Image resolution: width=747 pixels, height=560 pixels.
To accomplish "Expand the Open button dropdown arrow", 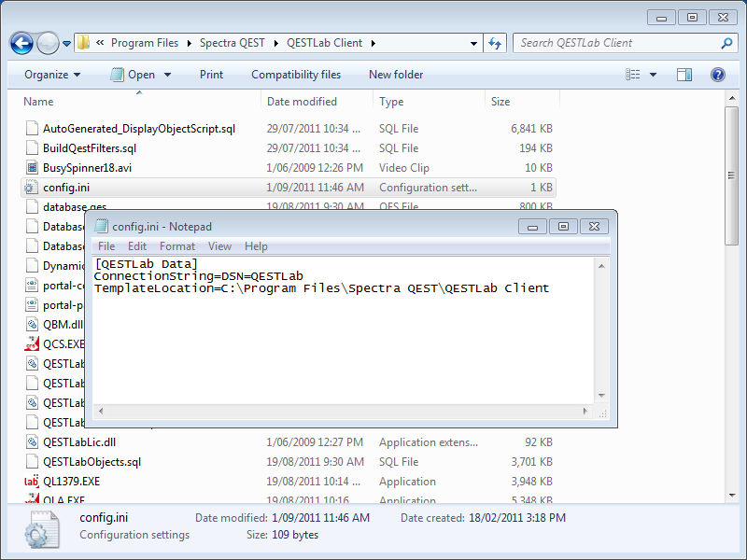I will point(168,75).
